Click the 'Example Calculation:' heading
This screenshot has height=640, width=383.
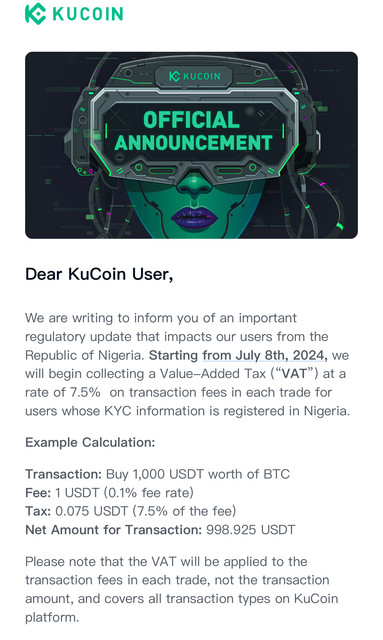[x=90, y=442]
